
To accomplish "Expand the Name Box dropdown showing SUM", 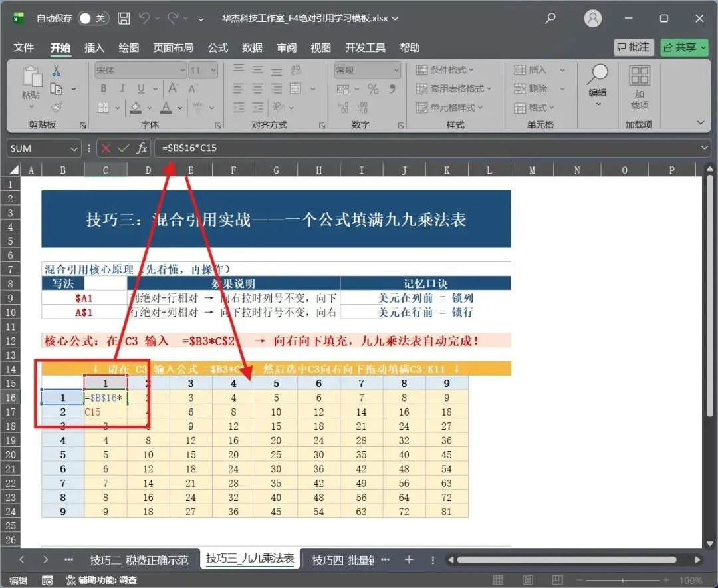I will click(x=73, y=148).
